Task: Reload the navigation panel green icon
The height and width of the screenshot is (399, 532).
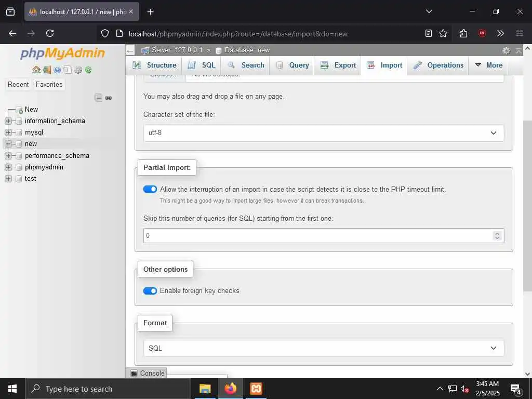Action: 88,70
